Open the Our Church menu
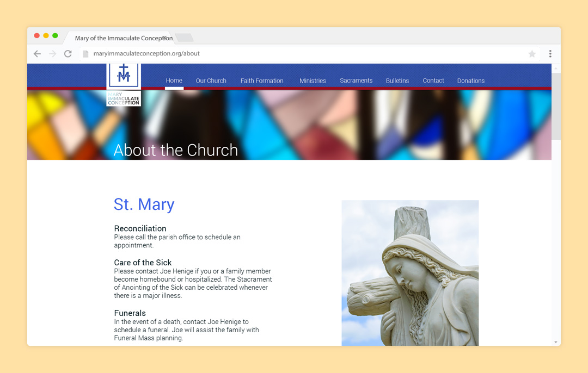This screenshot has height=373, width=588. pyautogui.click(x=211, y=80)
